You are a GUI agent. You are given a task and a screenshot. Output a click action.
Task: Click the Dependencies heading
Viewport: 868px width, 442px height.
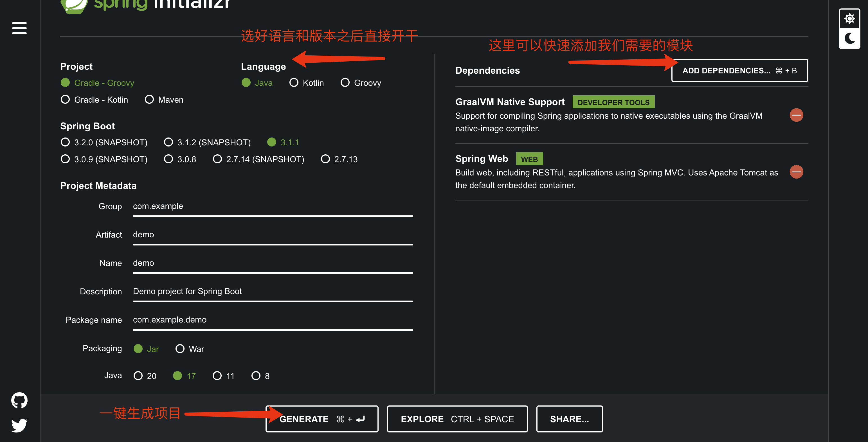pyautogui.click(x=487, y=70)
